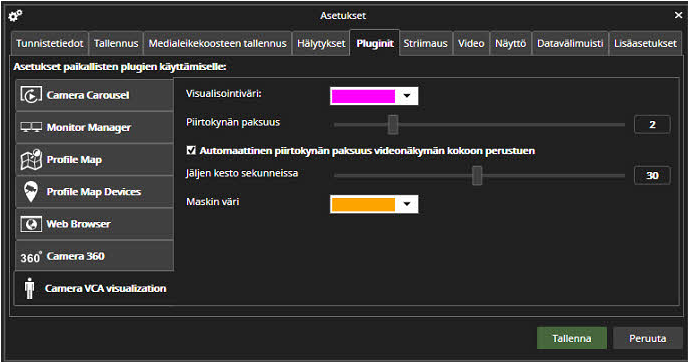
Task: Open the Camera Carousel plugin icon
Action: tap(31, 95)
